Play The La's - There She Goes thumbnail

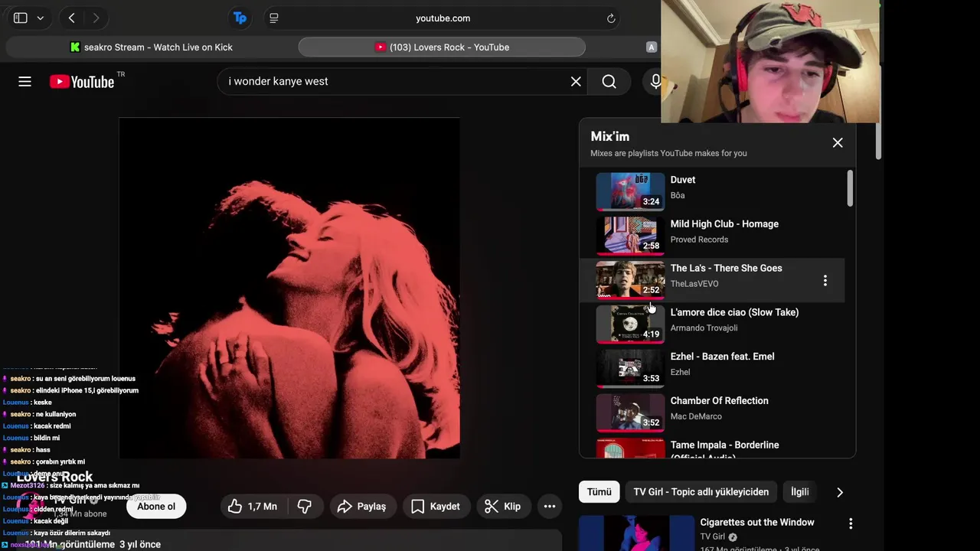630,279
